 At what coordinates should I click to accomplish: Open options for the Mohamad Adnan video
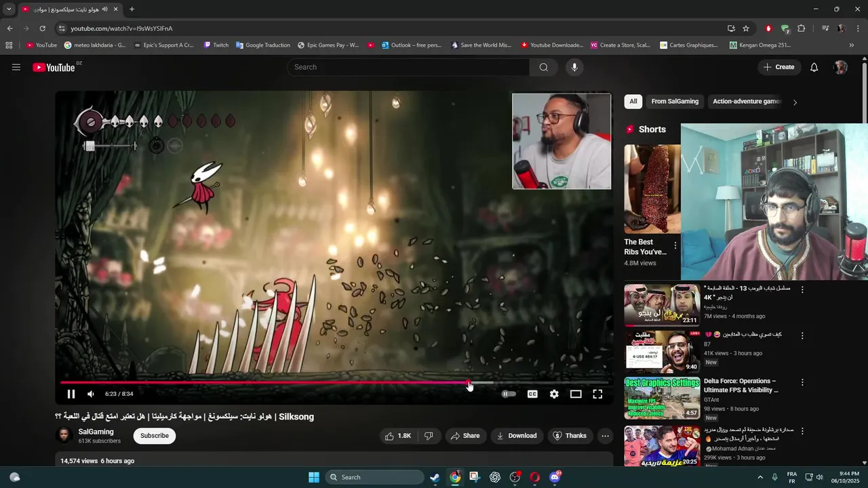pyautogui.click(x=802, y=430)
